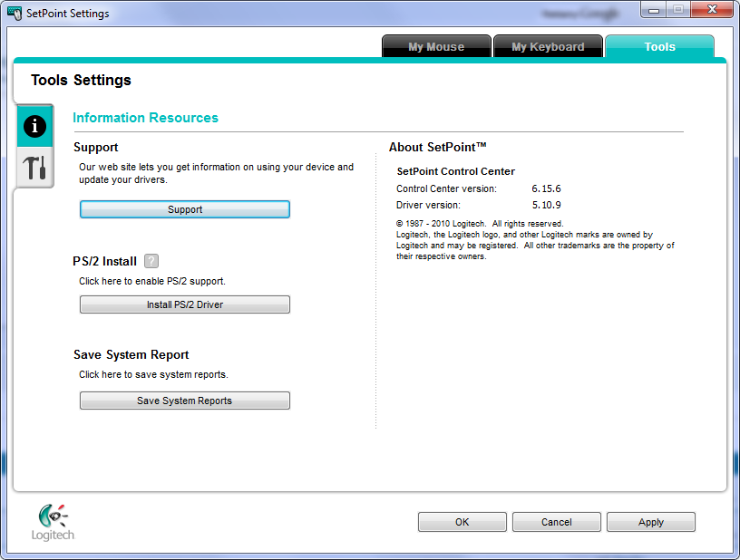740x560 pixels.
Task: Click the Logitech logo
Action: 53,522
